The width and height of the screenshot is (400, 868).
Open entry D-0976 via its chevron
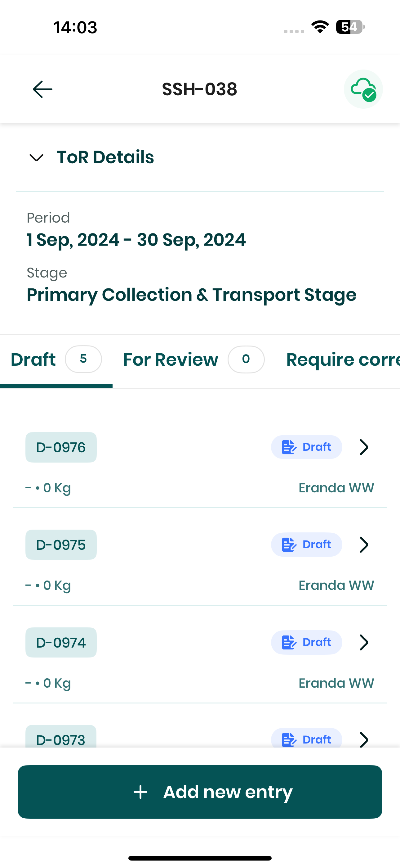click(364, 447)
